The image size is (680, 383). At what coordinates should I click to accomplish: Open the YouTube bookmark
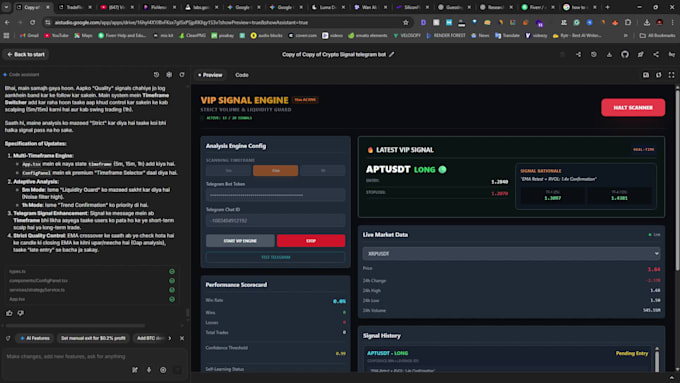tap(56, 36)
